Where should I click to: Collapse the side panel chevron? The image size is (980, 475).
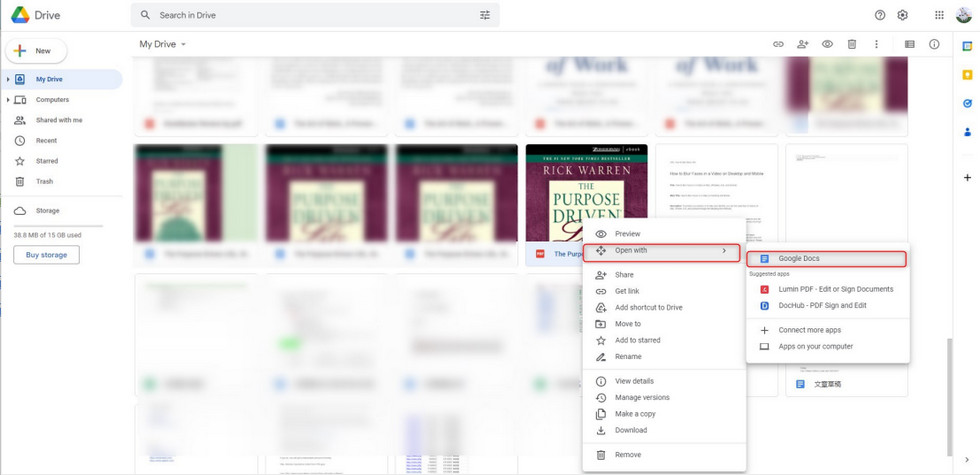(968, 460)
